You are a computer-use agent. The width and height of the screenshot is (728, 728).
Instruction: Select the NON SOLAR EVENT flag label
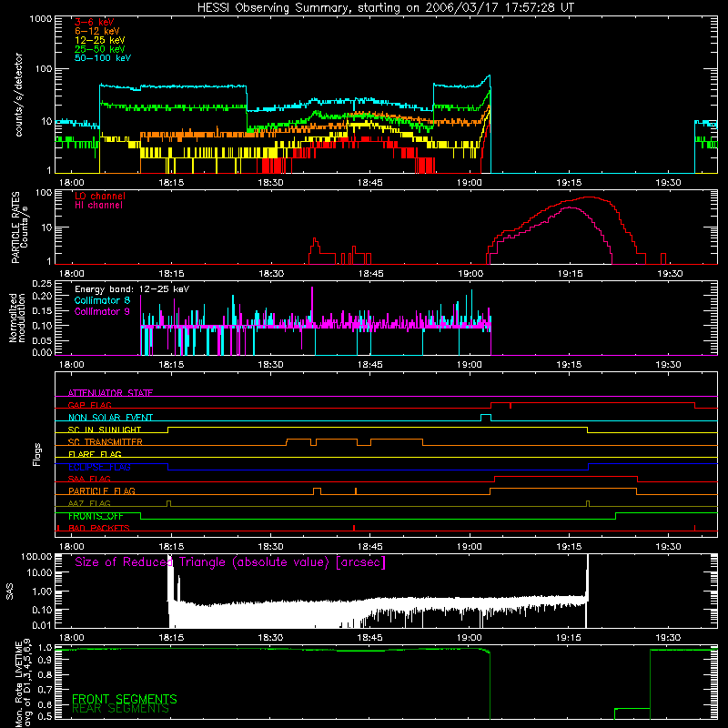[x=110, y=418]
